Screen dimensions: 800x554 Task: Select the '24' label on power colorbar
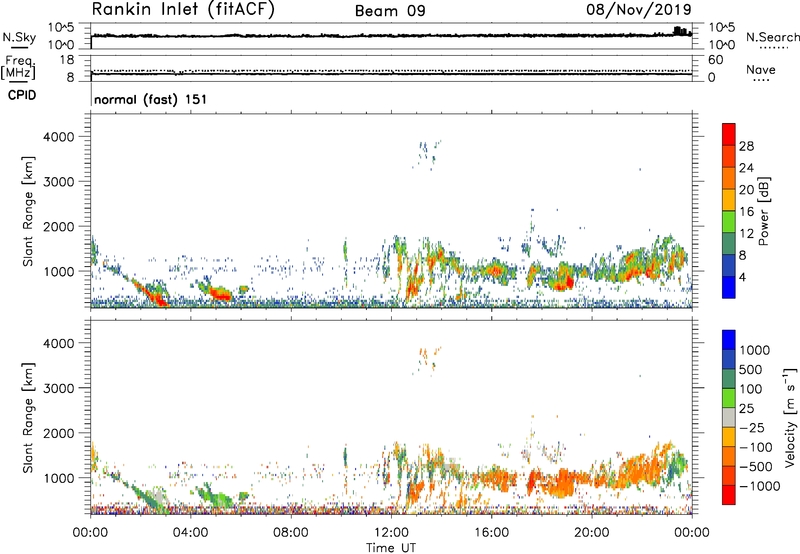click(x=746, y=168)
